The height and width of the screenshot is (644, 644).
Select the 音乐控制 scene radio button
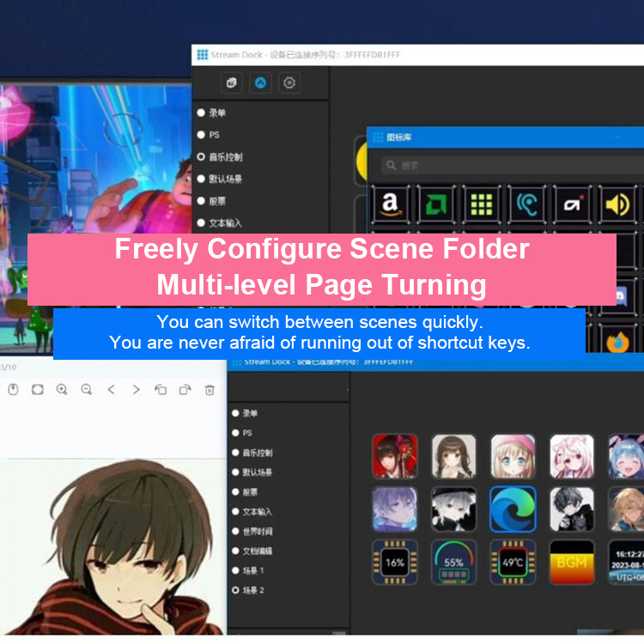click(x=201, y=157)
